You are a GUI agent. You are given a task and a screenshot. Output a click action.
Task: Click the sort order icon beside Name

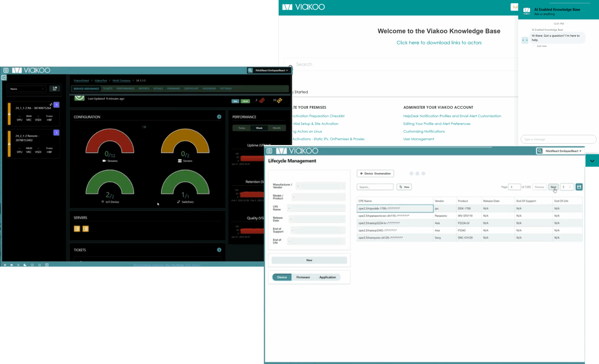[x=55, y=89]
